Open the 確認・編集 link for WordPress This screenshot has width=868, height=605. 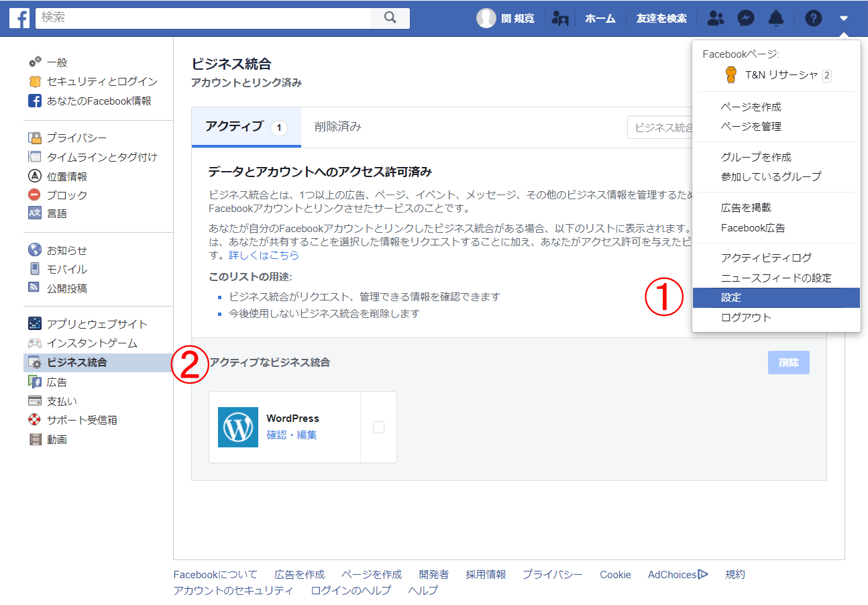[x=292, y=435]
